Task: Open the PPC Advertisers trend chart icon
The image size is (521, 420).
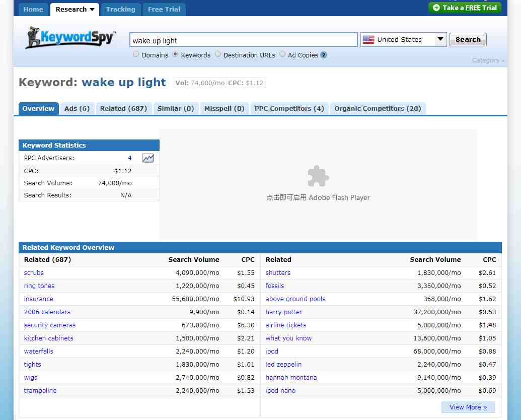Action: click(x=148, y=158)
